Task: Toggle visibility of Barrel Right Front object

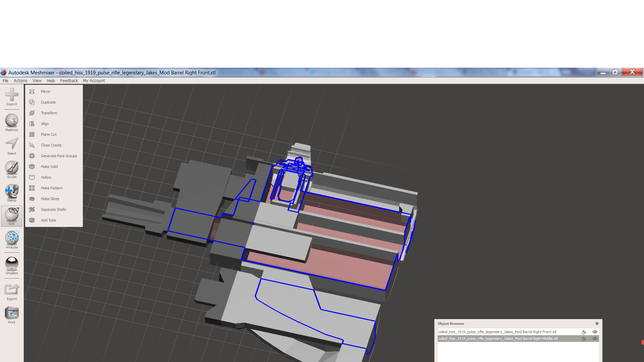Action: click(x=595, y=332)
